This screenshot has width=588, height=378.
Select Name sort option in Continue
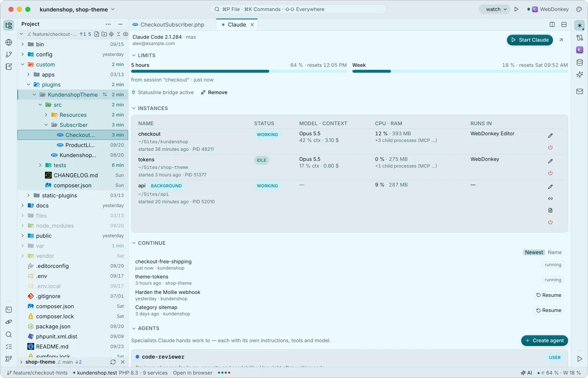tap(554, 252)
